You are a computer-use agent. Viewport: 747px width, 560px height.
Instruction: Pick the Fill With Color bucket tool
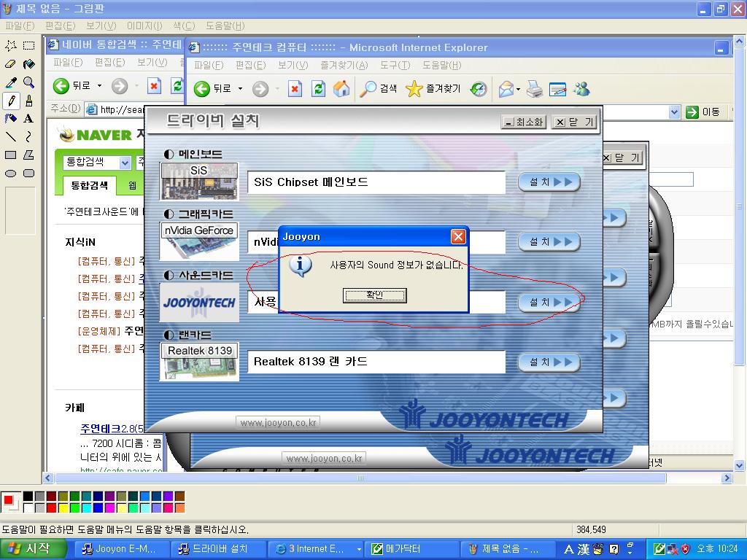(29, 64)
